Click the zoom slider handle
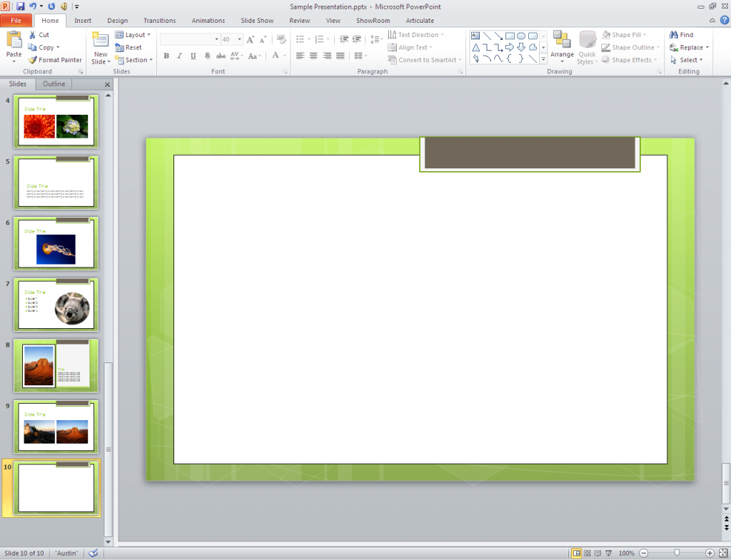The image size is (731, 560). [x=677, y=553]
